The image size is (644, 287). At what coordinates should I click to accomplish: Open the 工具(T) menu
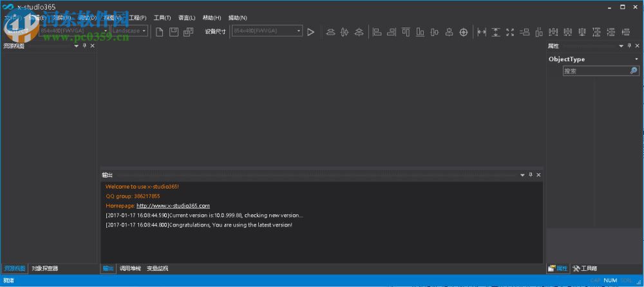click(x=162, y=17)
